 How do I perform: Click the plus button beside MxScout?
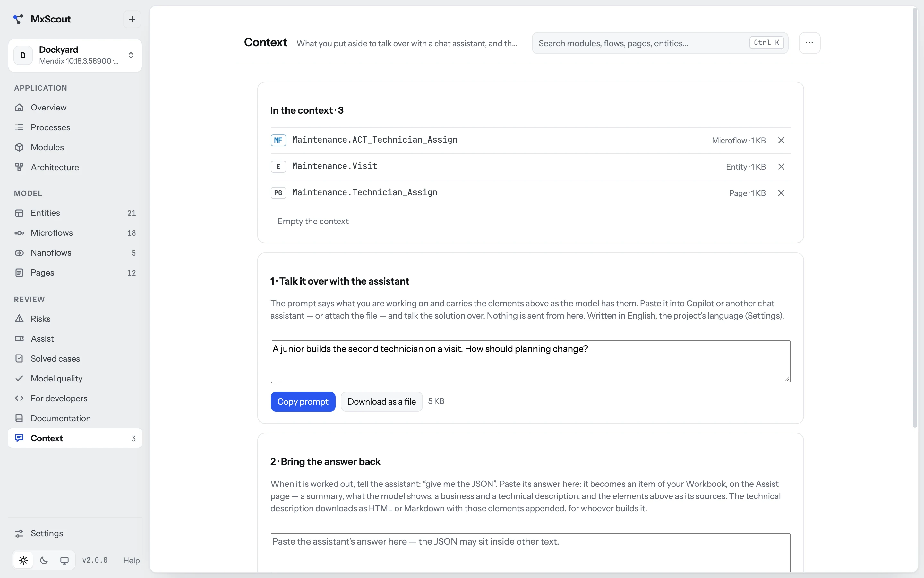pyautogui.click(x=132, y=19)
